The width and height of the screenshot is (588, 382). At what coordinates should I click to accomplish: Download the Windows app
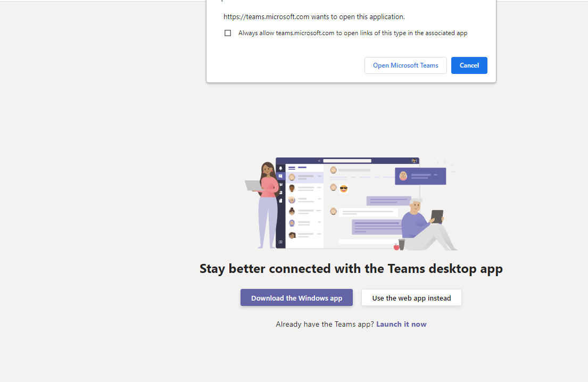[x=296, y=297]
